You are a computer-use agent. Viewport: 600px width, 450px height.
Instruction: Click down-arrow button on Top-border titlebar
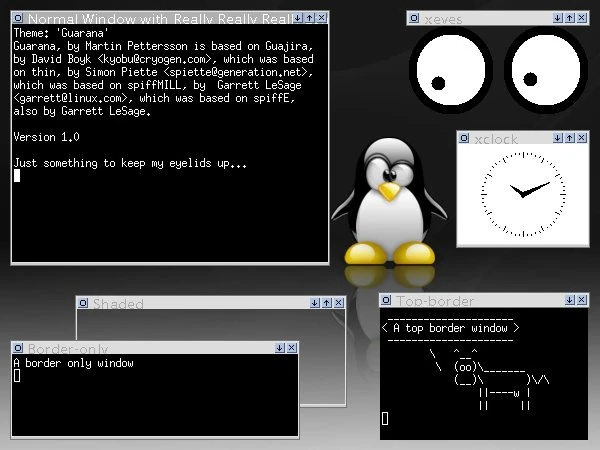(x=570, y=300)
